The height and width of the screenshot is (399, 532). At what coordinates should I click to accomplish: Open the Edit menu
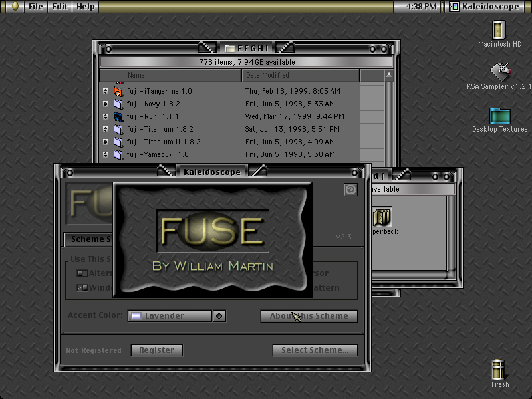tap(60, 7)
